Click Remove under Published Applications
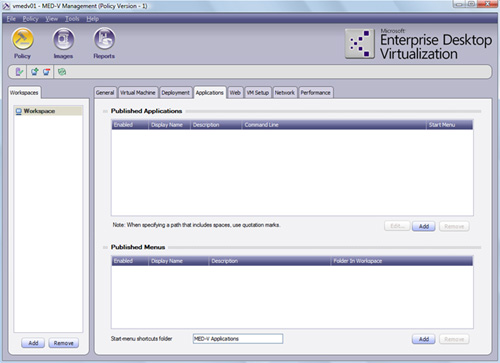This screenshot has height=363, width=500. [x=454, y=226]
